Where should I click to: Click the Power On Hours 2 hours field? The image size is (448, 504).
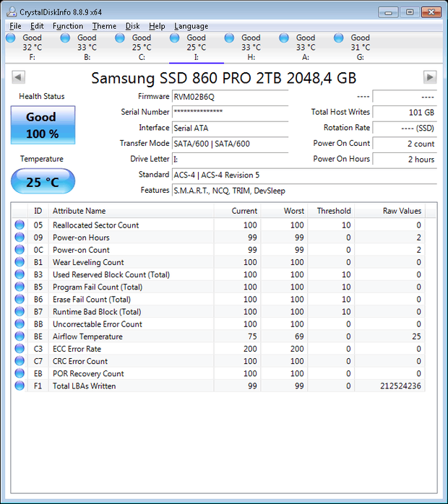click(x=405, y=159)
